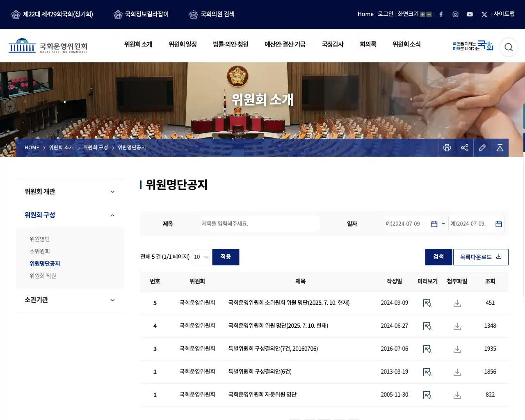Open the 국회의원 검색 top link
The height and width of the screenshot is (420, 525).
(x=212, y=14)
